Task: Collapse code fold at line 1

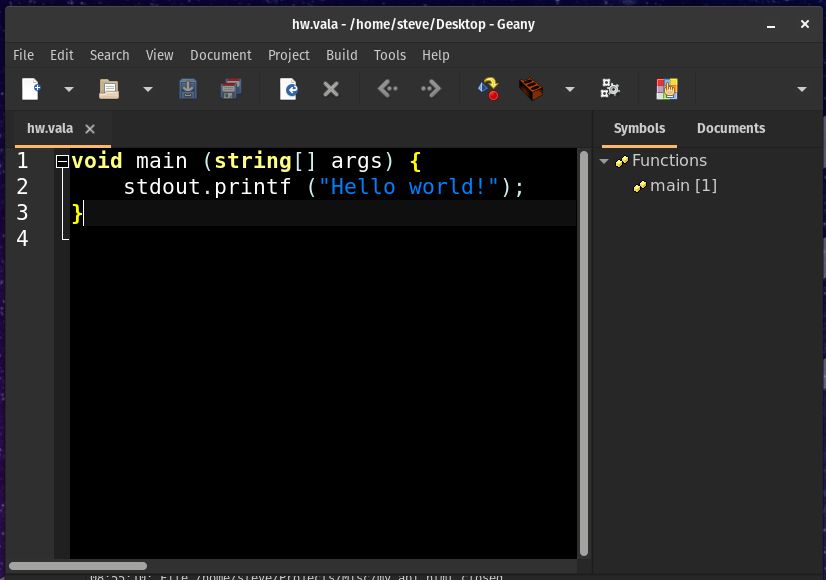Action: (x=62, y=162)
